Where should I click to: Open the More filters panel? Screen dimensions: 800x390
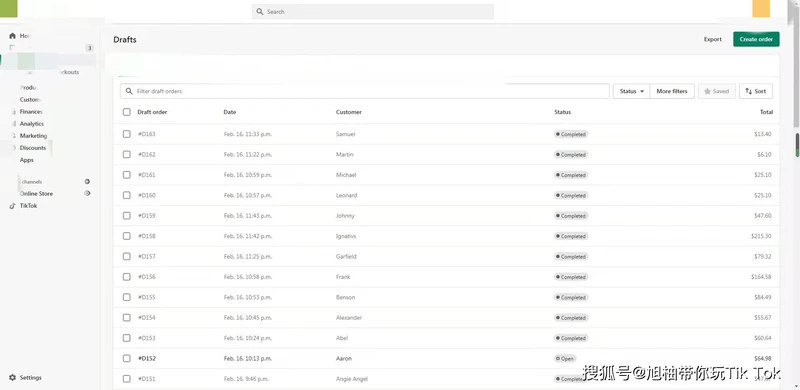(672, 91)
